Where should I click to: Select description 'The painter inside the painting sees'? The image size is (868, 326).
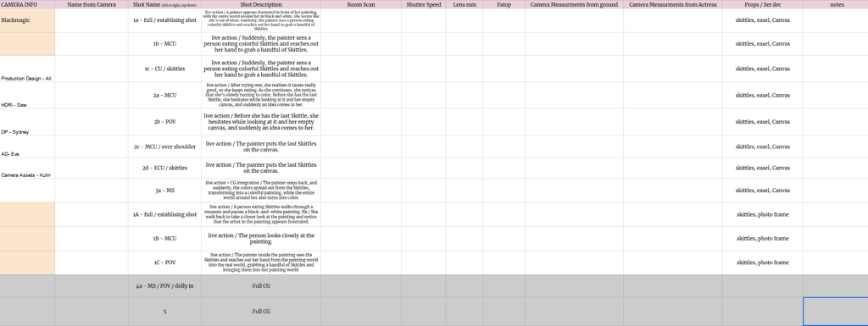click(261, 262)
